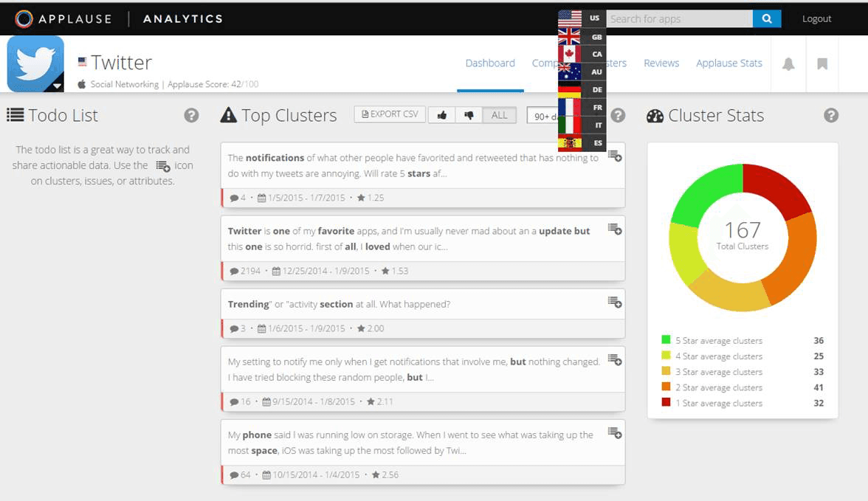Screen dimensions: 868x501
Task: Click the Twitter app name heading
Action: click(x=121, y=63)
